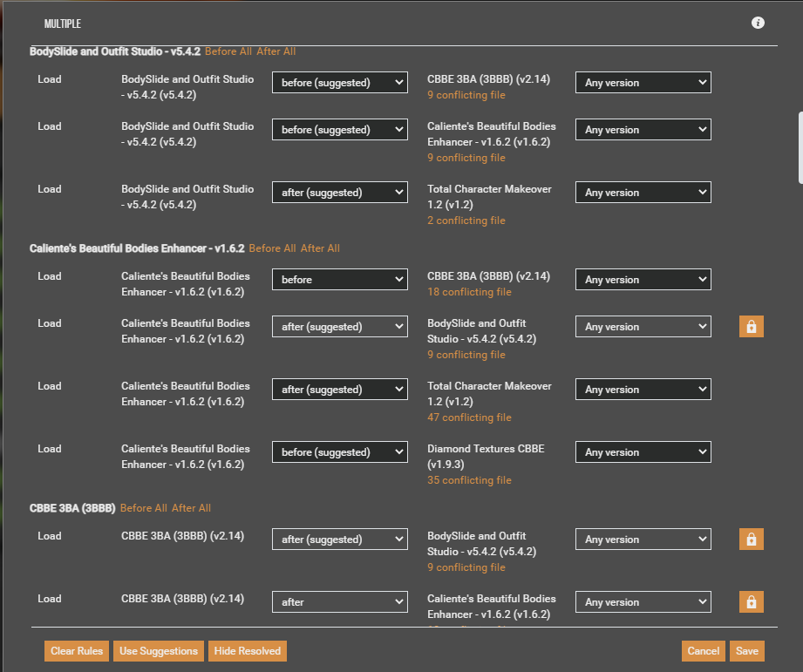Click the Clear Rules button

pyautogui.click(x=77, y=651)
